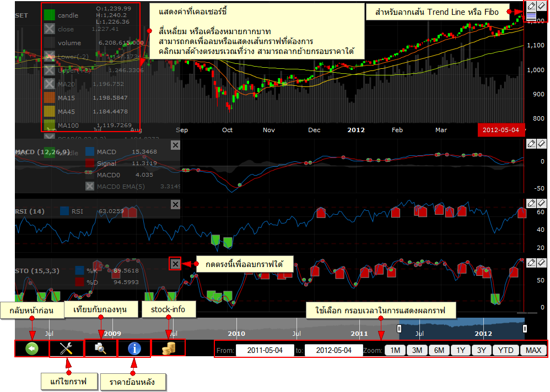Image resolution: width=550 pixels, height=392 pixels.
Task: Remove the STO(15,3,3) indicator with its X
Action: click(175, 263)
